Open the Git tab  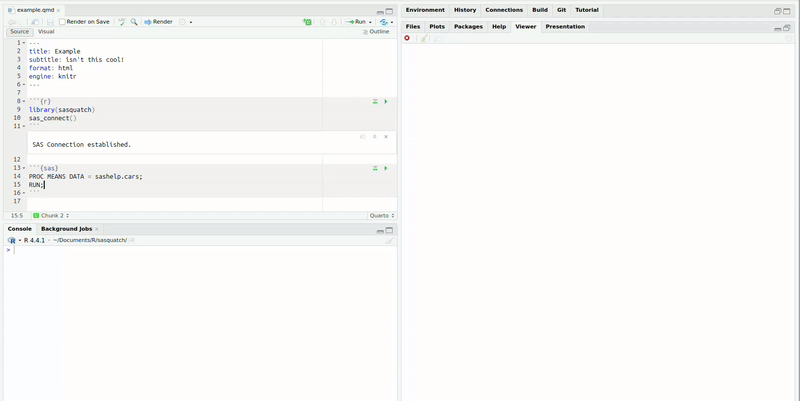[x=561, y=10]
